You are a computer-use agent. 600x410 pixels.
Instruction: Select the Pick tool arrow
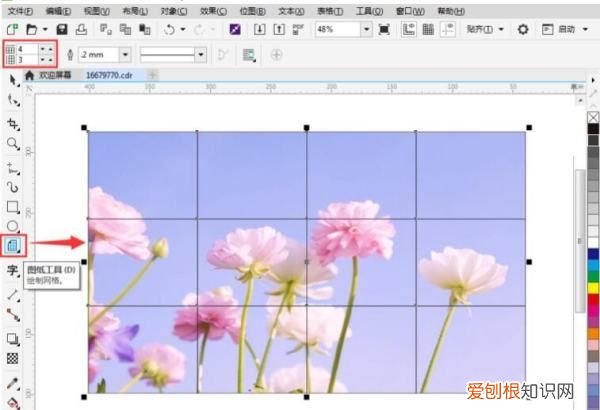[13, 80]
